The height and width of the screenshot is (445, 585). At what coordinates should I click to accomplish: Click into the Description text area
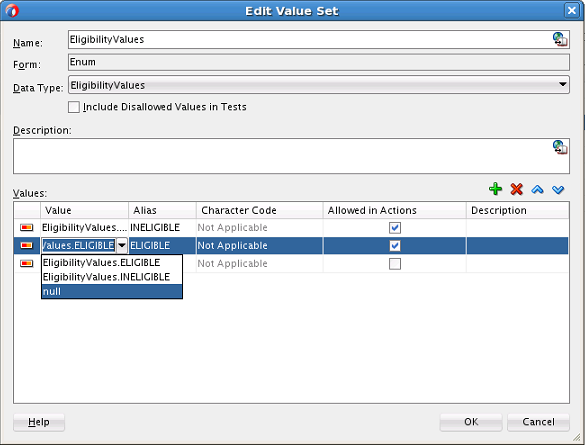point(291,156)
